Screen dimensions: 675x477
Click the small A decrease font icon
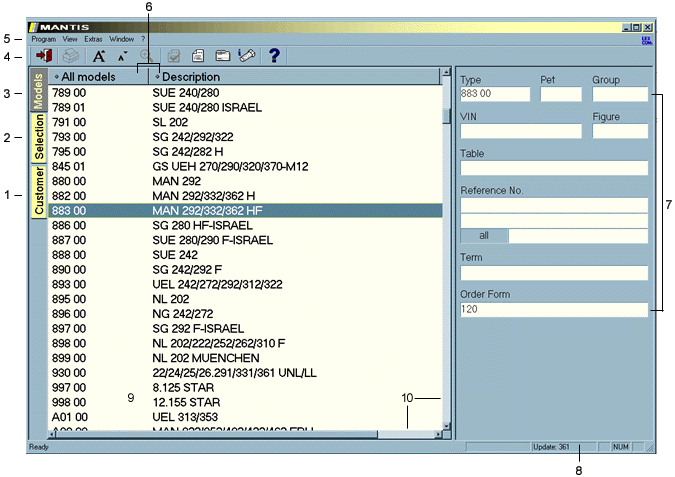pos(123,57)
